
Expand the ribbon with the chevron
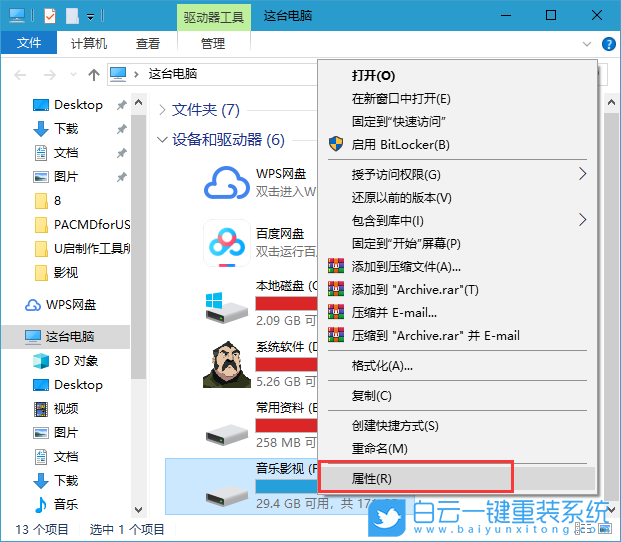[587, 44]
